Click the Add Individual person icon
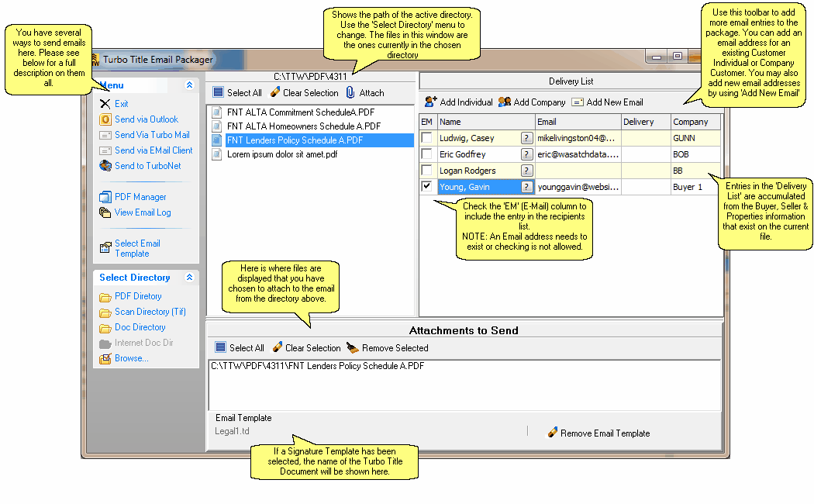Screen dimensions: 814x504 430,102
